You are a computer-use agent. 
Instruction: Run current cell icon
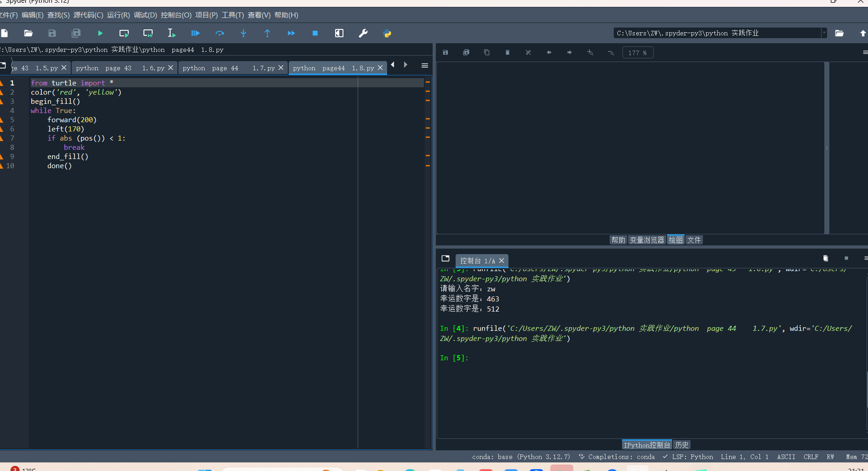coord(124,33)
